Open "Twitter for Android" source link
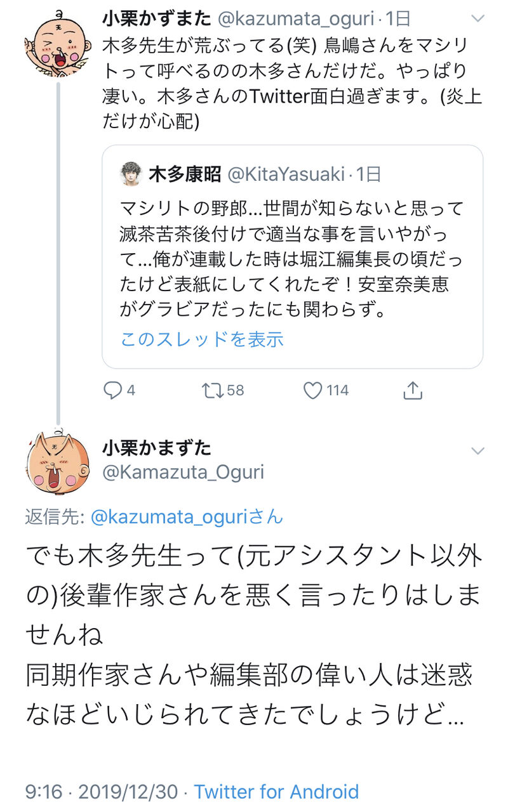 (276, 791)
